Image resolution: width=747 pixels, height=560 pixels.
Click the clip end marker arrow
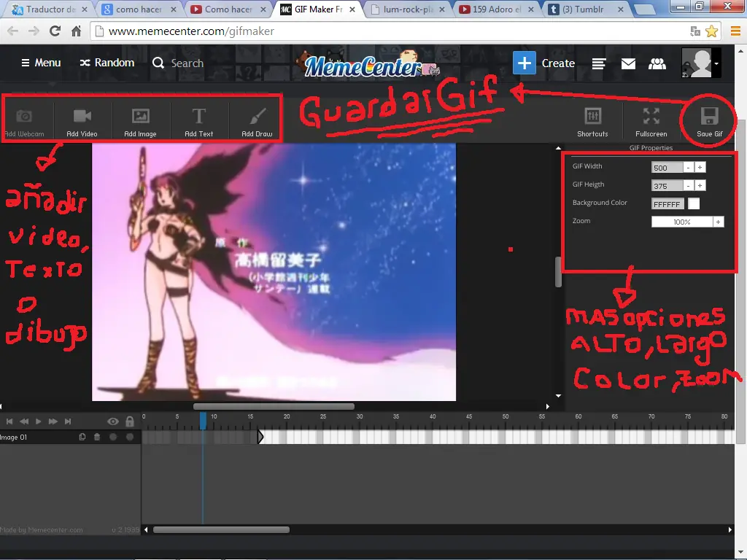pos(260,437)
